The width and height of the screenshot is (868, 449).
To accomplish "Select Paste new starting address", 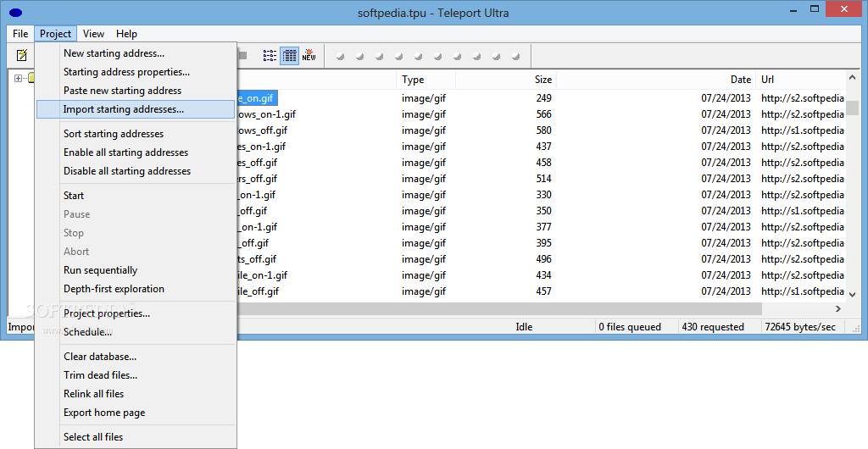I will [x=136, y=91].
